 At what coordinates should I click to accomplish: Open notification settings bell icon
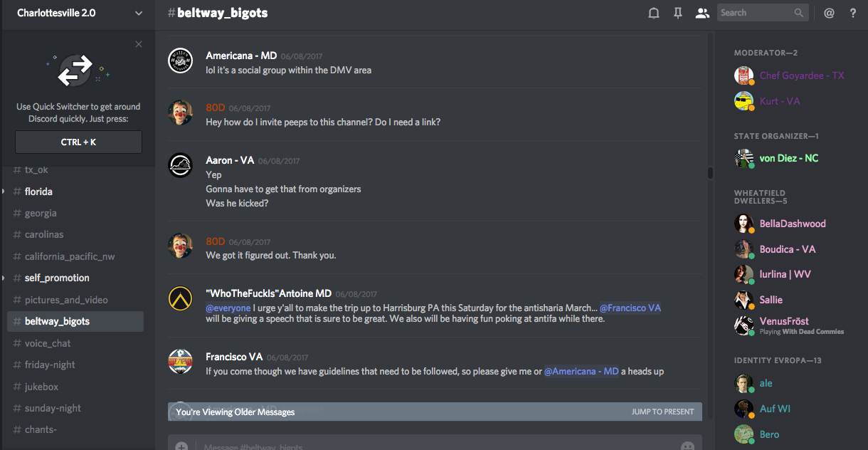pos(653,13)
